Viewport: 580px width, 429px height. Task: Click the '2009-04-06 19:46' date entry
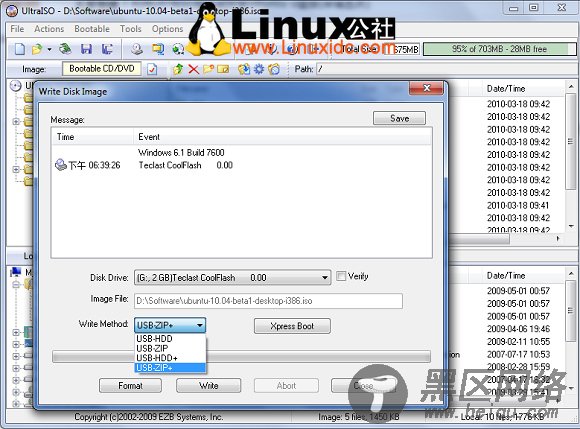tap(518, 329)
